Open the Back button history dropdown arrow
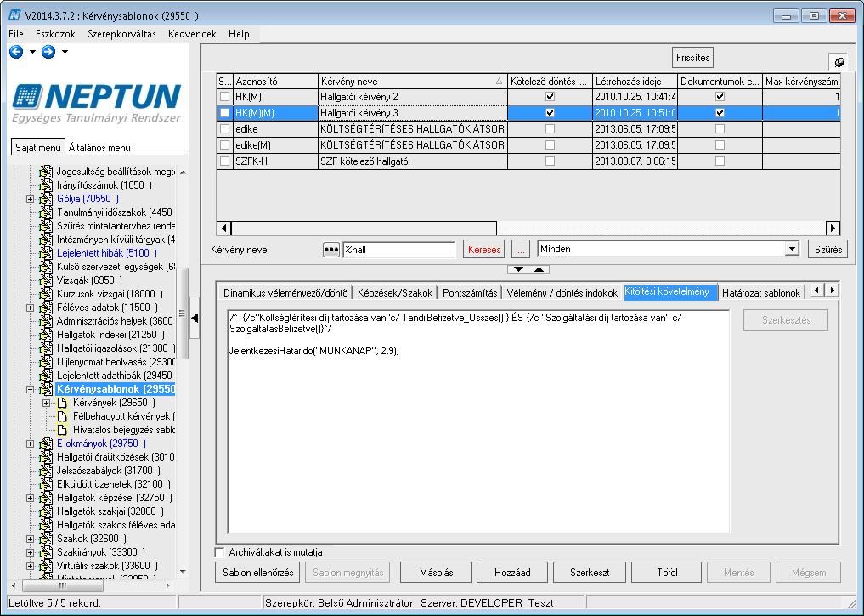Image resolution: width=864 pixels, height=616 pixels. [32, 52]
